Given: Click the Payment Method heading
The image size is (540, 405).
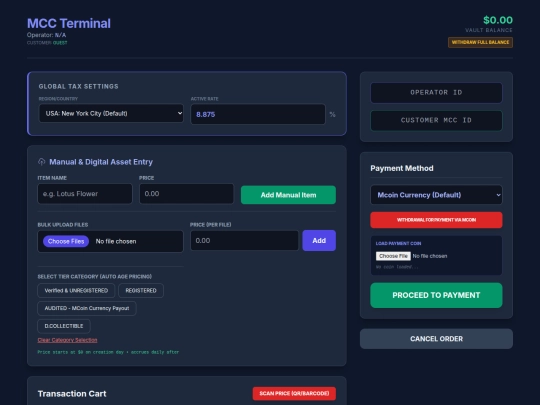Looking at the screenshot, I should coord(402,168).
